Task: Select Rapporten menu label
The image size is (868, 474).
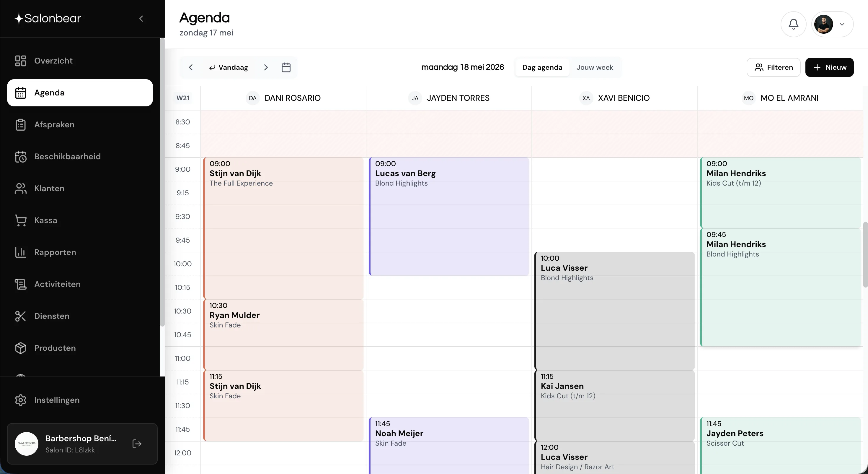Action: 55,252
